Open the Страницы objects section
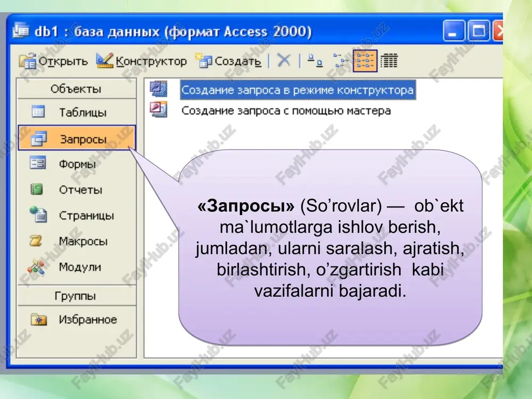The height and width of the screenshot is (399, 532). click(77, 215)
